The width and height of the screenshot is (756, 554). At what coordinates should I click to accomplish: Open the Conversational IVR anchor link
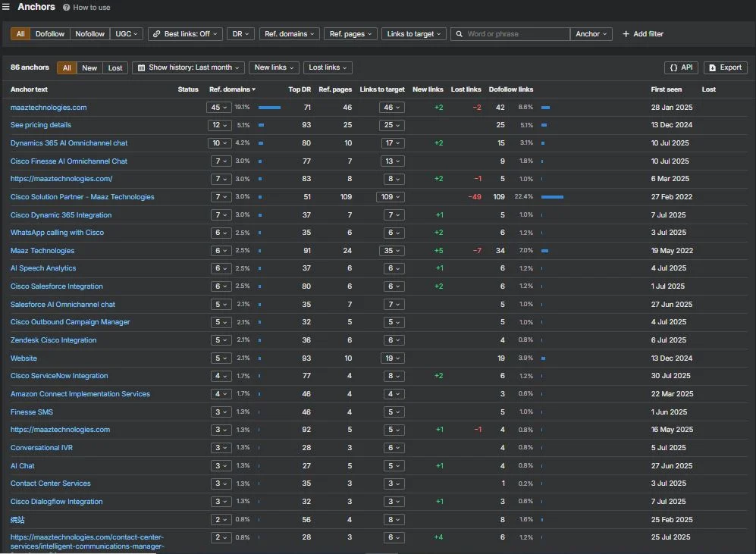click(x=42, y=448)
